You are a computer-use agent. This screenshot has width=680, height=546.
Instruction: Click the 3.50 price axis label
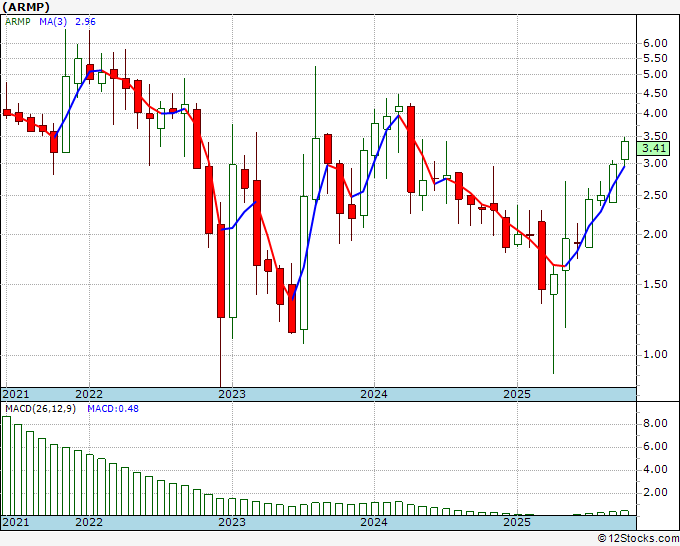coord(655,136)
